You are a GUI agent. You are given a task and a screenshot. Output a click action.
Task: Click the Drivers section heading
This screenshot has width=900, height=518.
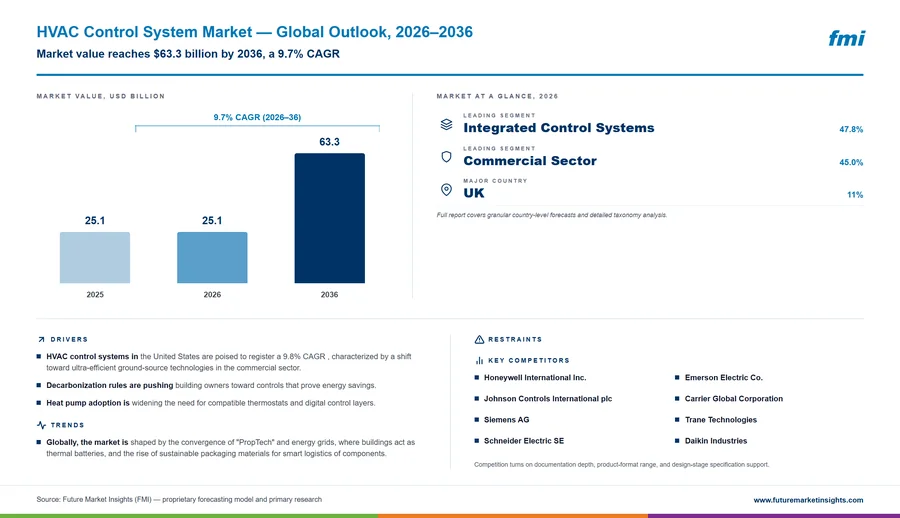[69, 339]
